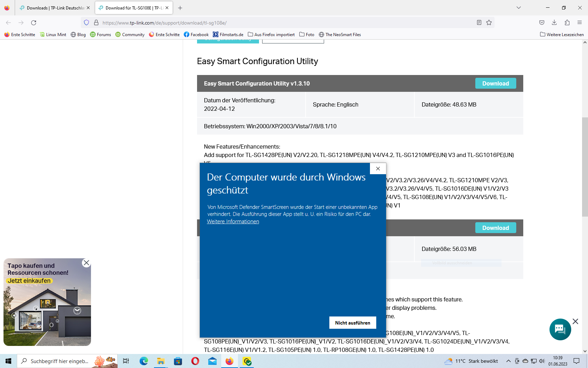Open Filmstarts.de bookmark

click(228, 35)
